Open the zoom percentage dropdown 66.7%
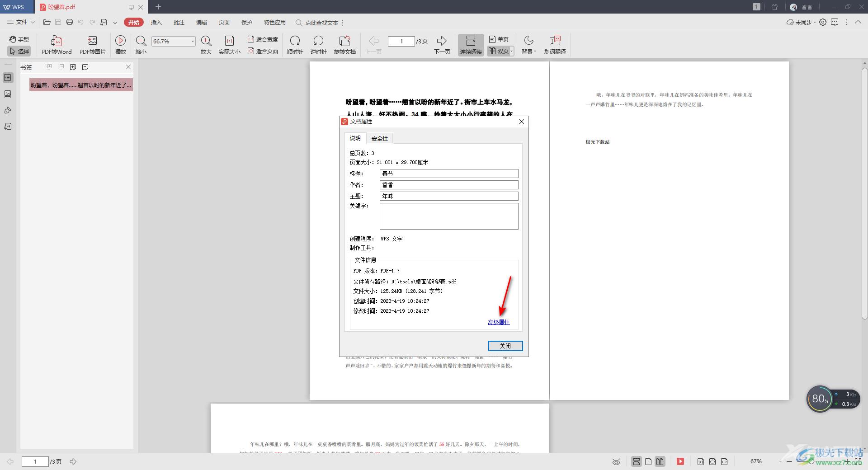The width and height of the screenshot is (868, 470). [x=193, y=41]
